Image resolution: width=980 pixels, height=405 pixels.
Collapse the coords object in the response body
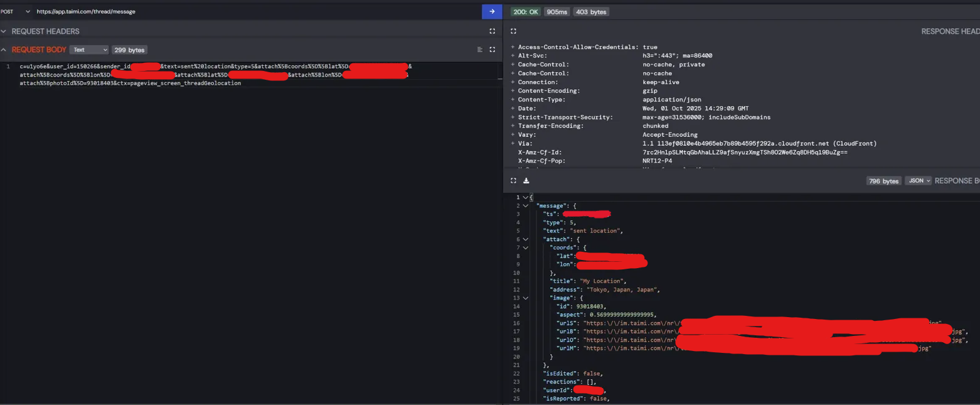[526, 247]
